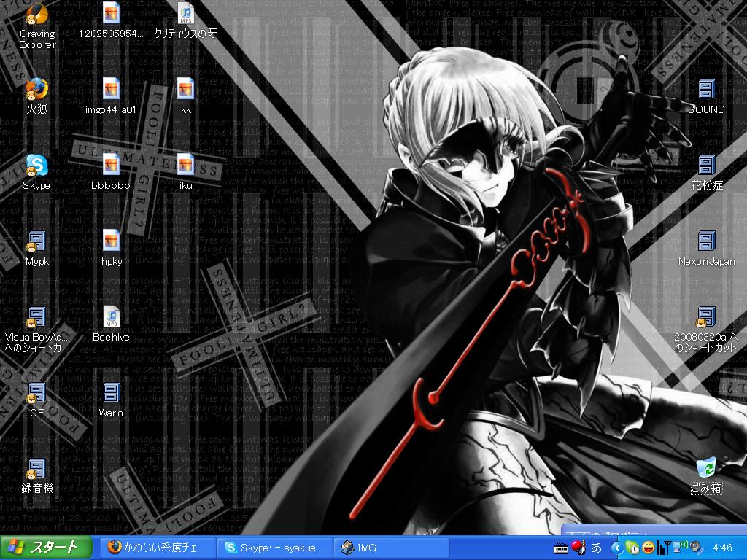Select the CE desktop shortcut
Viewport: 747px width, 560px height.
tap(36, 393)
